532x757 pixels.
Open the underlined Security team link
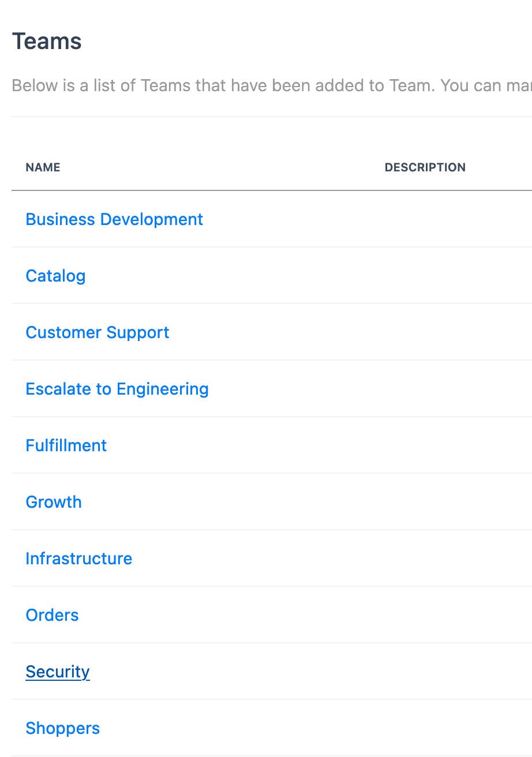(x=58, y=672)
